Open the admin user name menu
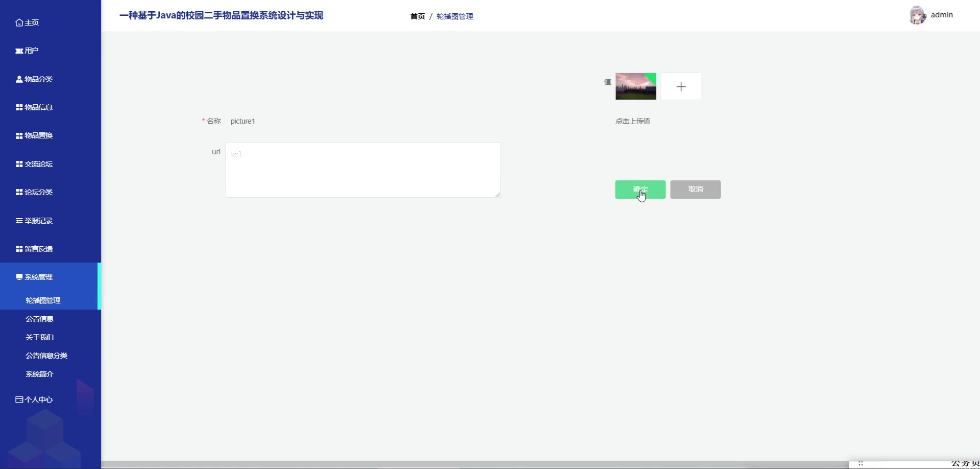This screenshot has width=980, height=469. coord(942,15)
